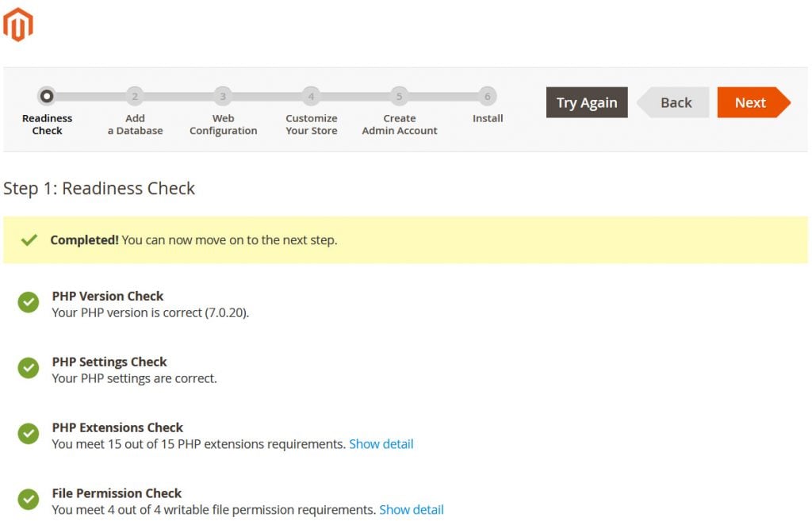Screen dimensions: 812x521
Task: Expand Show detail for PHP extensions
Action: (x=381, y=444)
